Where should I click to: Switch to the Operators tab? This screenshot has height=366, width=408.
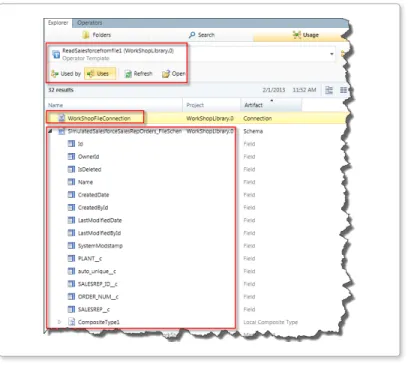point(89,23)
